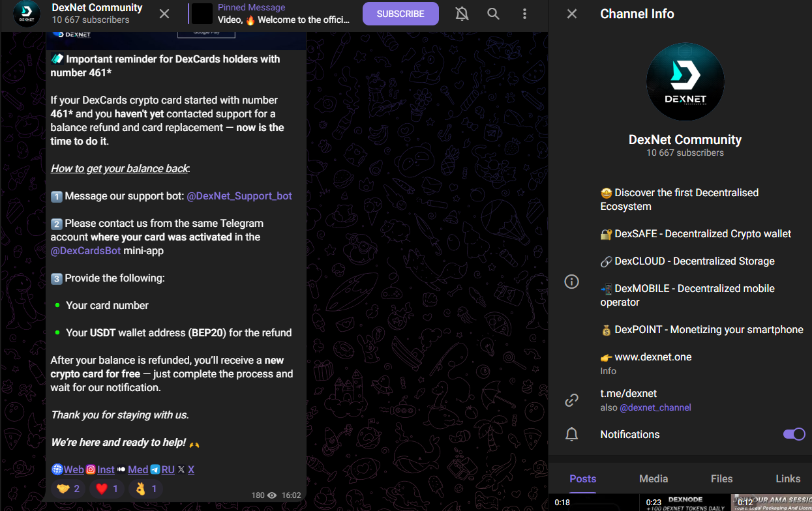Click the DexMOBILE Decentralized mobile operator line
Viewport: 812px width, 511px height.
[x=687, y=295]
